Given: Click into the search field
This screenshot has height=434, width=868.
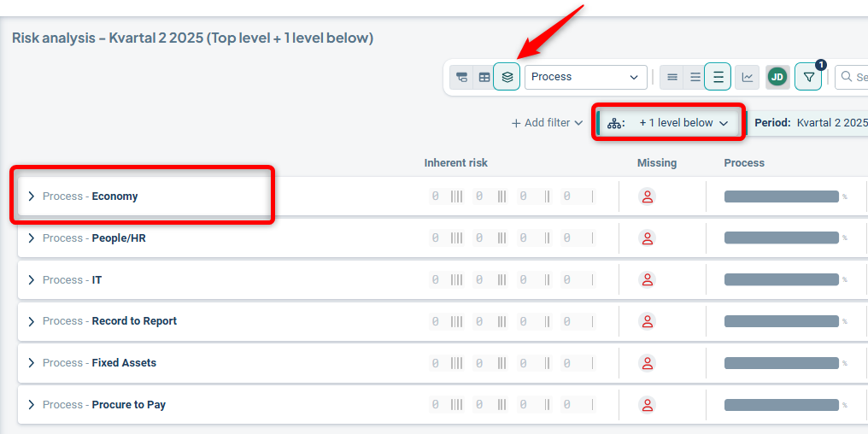Looking at the screenshot, I should point(854,77).
